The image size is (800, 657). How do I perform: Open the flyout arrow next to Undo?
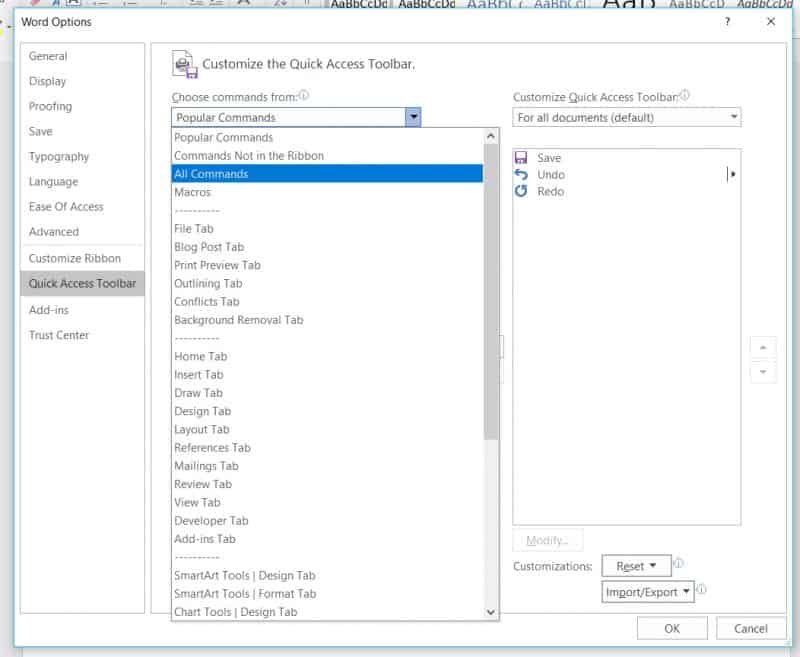coord(732,174)
